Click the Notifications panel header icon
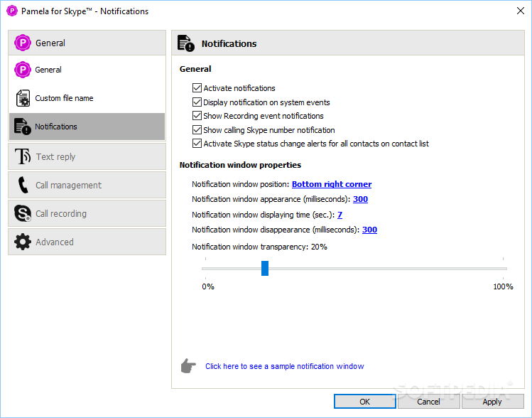The width and height of the screenshot is (532, 418). (186, 43)
